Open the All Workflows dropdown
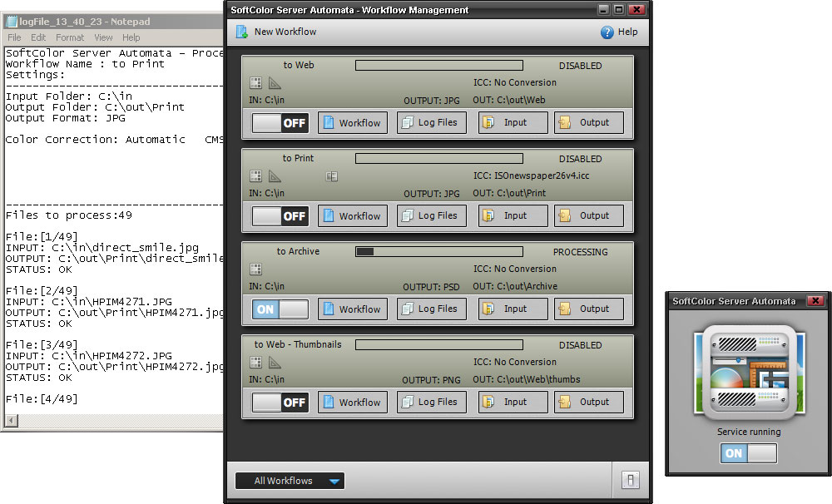This screenshot has width=832, height=504. [x=290, y=481]
